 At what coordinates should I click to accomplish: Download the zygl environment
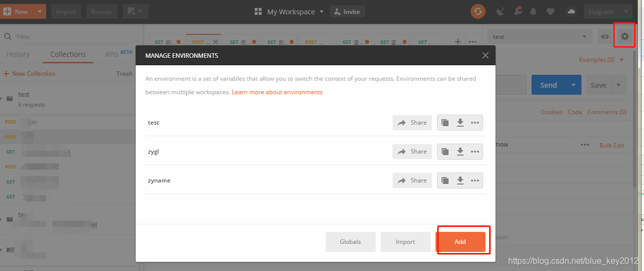460,152
